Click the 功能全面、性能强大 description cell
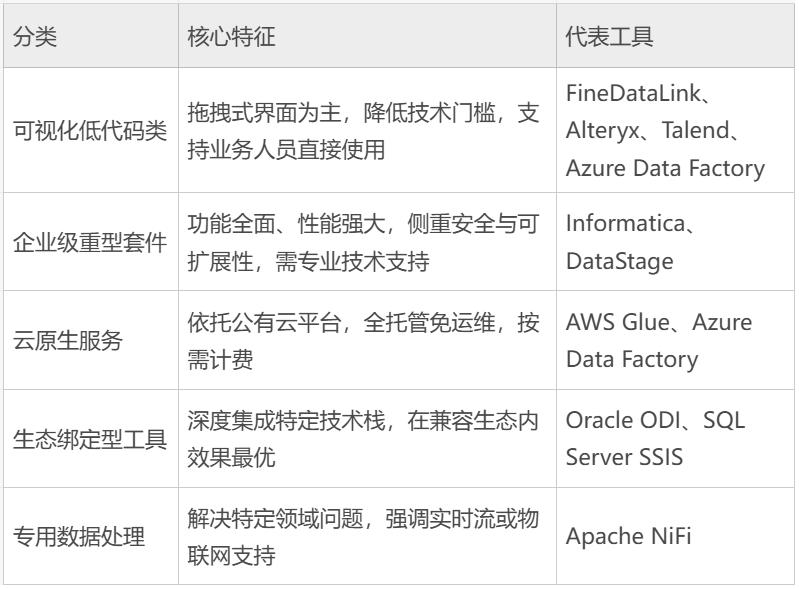 coord(367,242)
